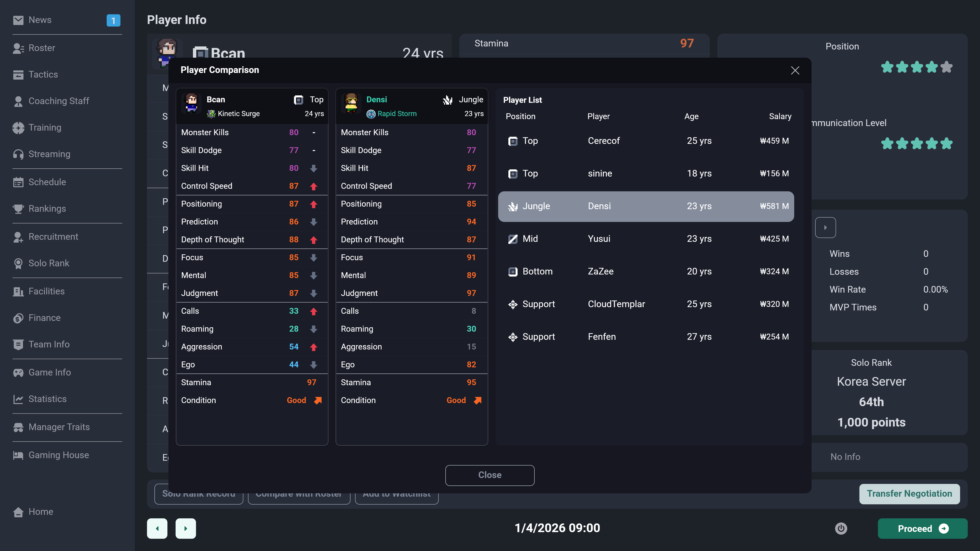This screenshot has width=980, height=551.
Task: Open Streaming headset icon
Action: [18, 154]
